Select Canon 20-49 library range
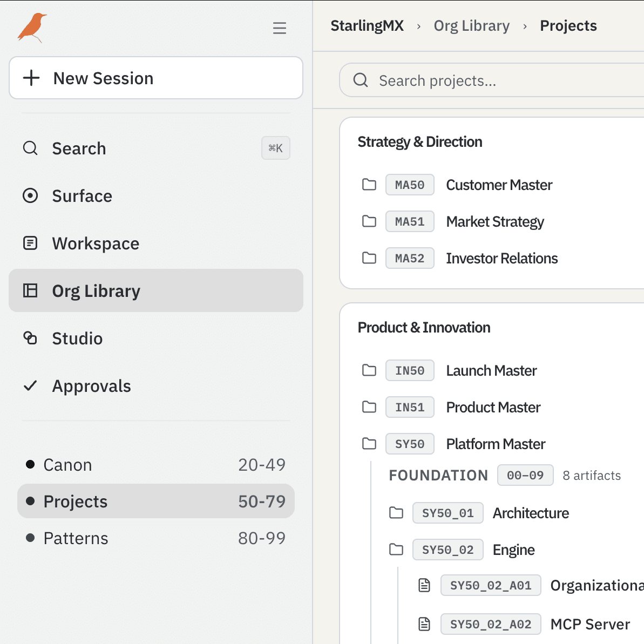Viewport: 644px width, 644px height. (x=156, y=465)
